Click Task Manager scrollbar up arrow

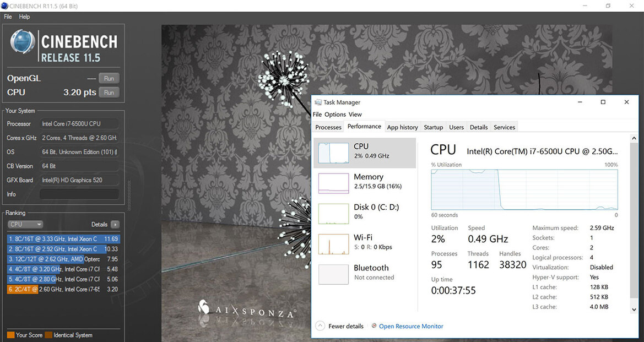pos(634,138)
